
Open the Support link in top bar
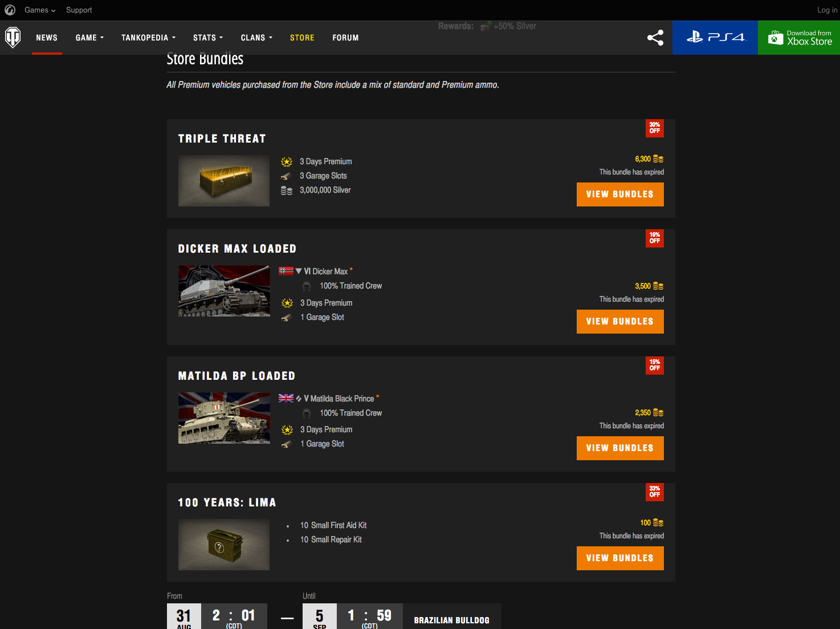click(x=79, y=10)
